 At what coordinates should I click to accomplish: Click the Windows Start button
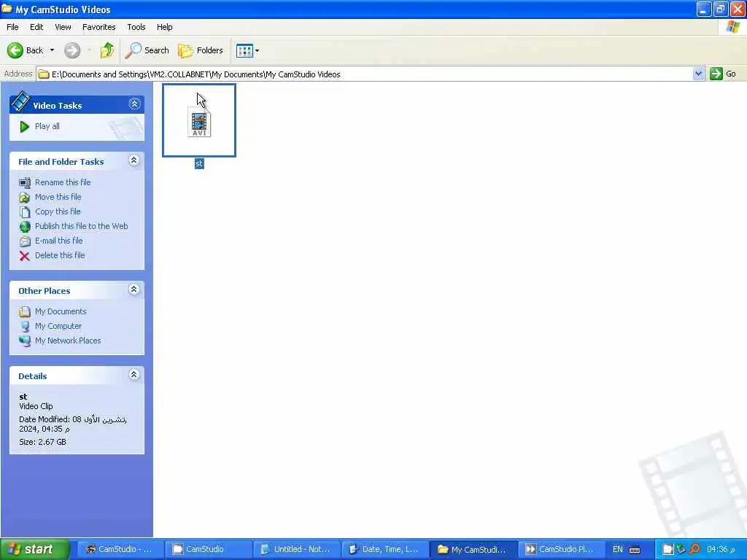(34, 549)
